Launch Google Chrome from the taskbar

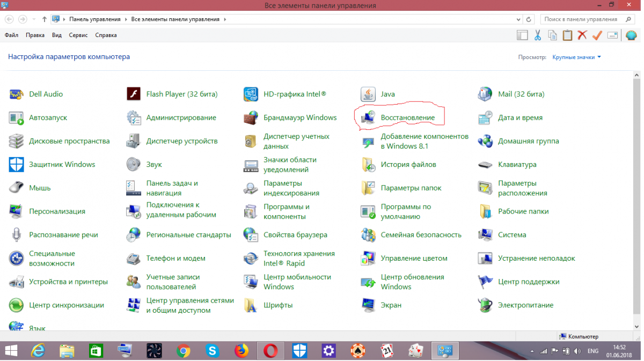[x=184, y=351]
